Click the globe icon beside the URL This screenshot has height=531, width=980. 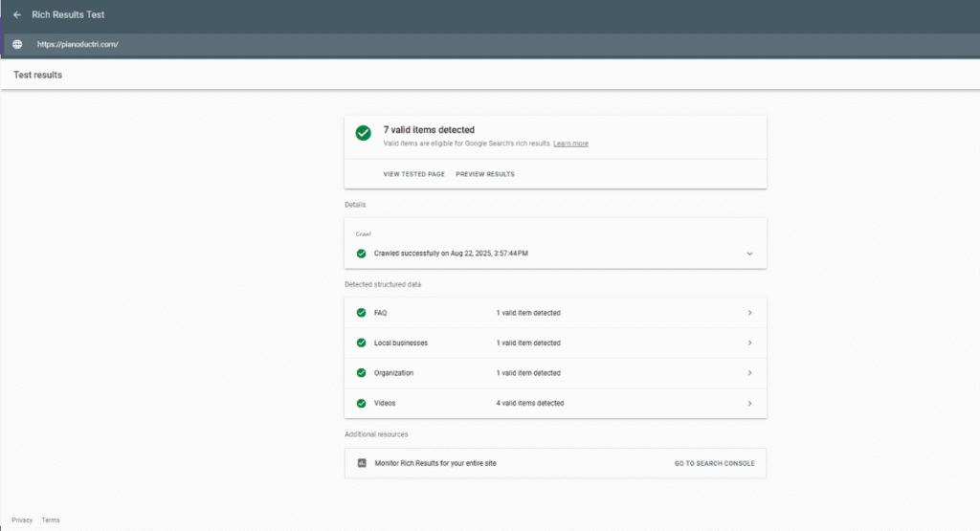tap(17, 45)
